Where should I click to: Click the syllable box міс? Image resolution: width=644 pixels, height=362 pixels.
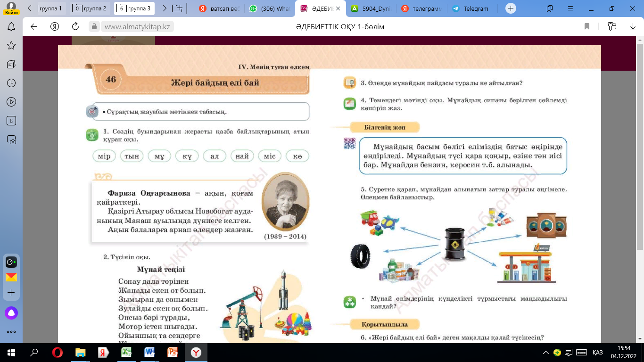pyautogui.click(x=270, y=156)
